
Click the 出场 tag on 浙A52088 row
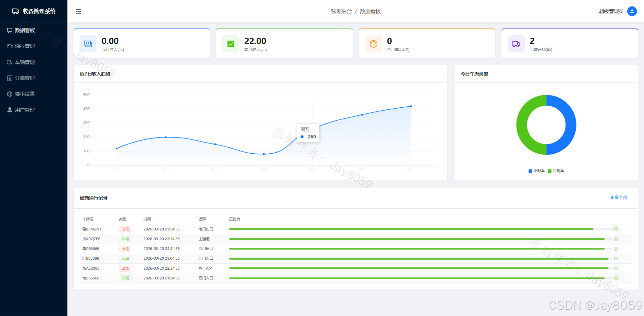[125, 269]
